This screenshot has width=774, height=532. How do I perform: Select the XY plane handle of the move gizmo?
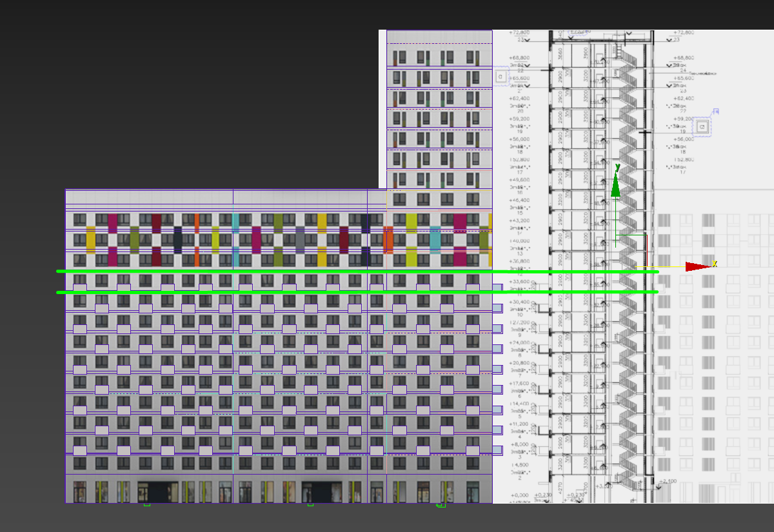point(631,251)
